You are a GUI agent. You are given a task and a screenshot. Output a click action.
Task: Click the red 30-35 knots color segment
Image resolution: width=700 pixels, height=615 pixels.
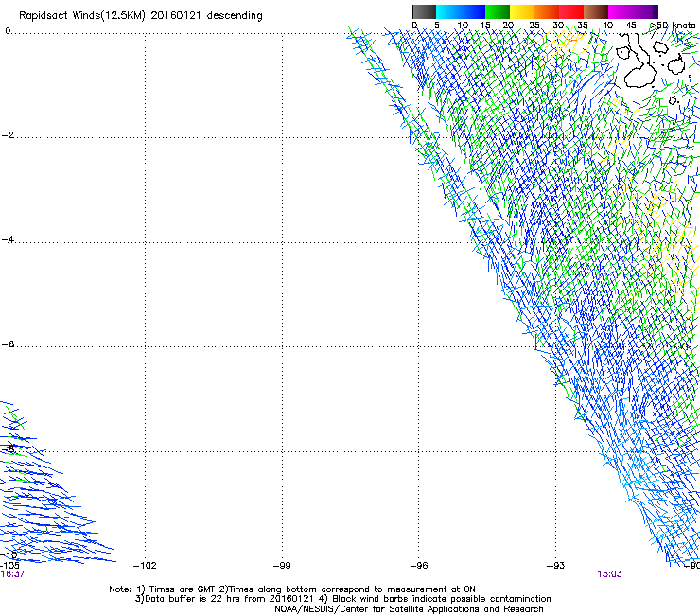pos(571,11)
